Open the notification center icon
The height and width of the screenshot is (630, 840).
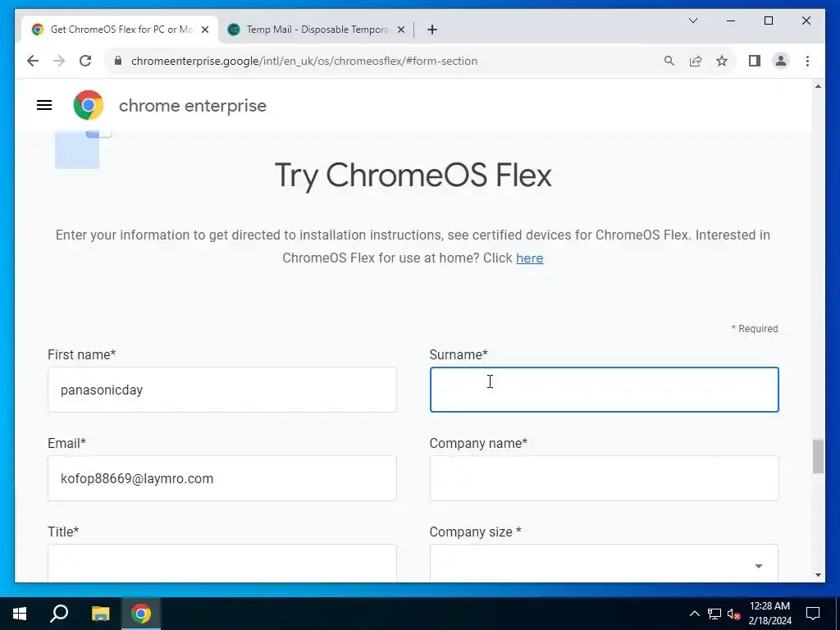coord(813,614)
